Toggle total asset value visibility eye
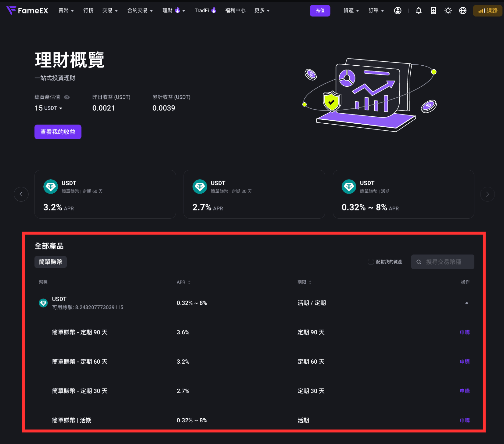The height and width of the screenshot is (444, 504). tap(67, 97)
